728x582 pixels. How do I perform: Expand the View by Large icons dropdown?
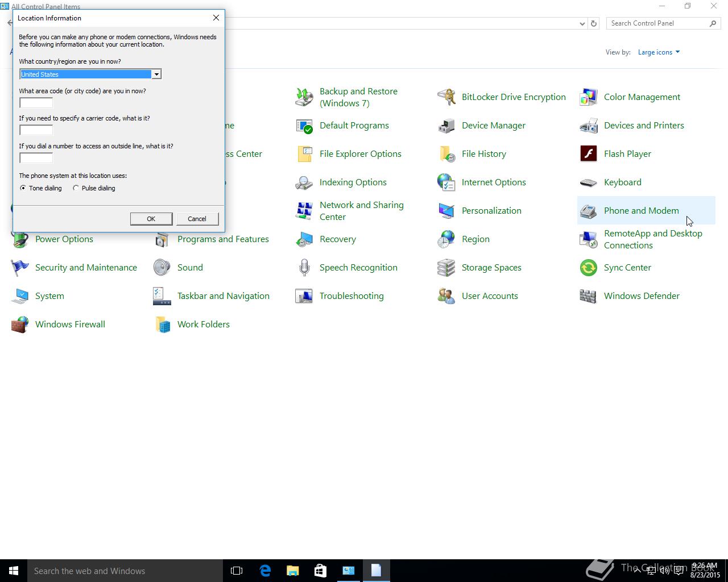[x=659, y=52]
